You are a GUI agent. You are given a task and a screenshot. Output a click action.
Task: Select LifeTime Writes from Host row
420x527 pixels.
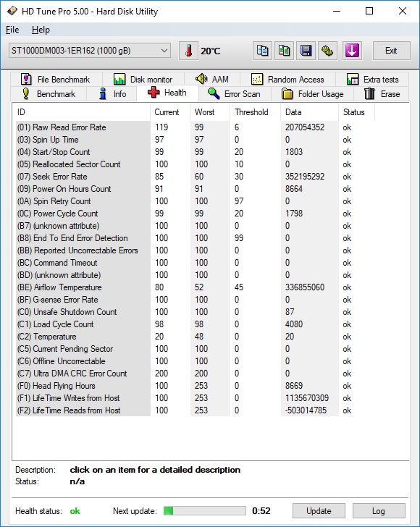click(195, 398)
